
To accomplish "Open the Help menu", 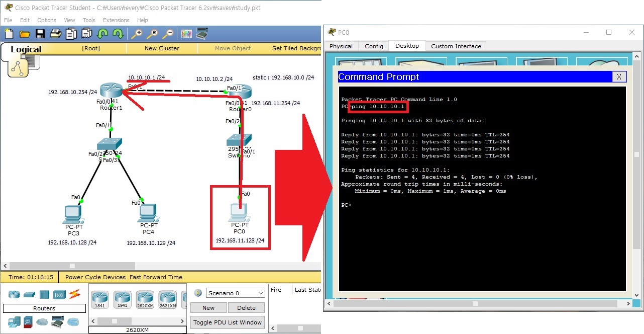I will (143, 20).
